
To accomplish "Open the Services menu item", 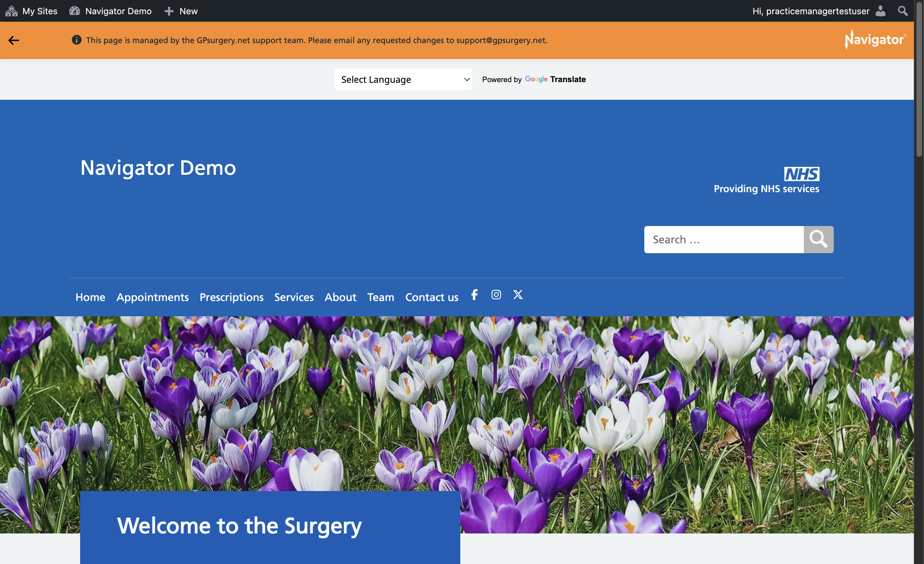I will (294, 297).
